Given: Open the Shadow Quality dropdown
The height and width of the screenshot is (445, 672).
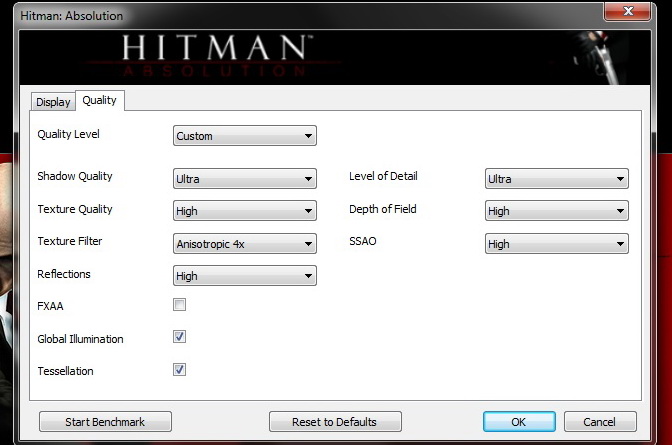Looking at the screenshot, I should click(245, 179).
